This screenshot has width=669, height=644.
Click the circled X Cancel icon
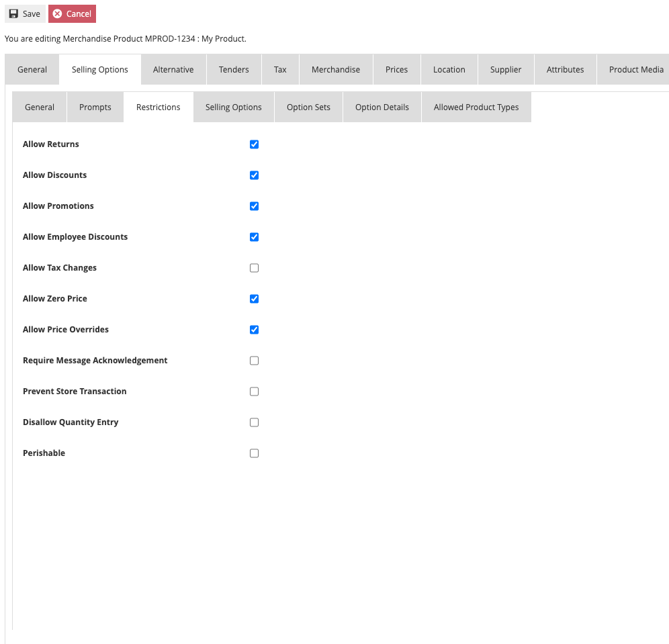56,13
